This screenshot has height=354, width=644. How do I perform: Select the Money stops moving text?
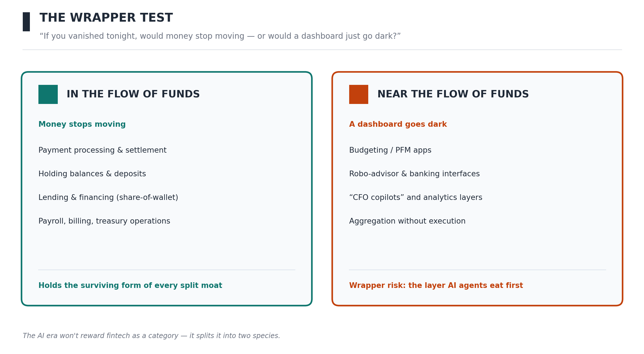coord(82,124)
